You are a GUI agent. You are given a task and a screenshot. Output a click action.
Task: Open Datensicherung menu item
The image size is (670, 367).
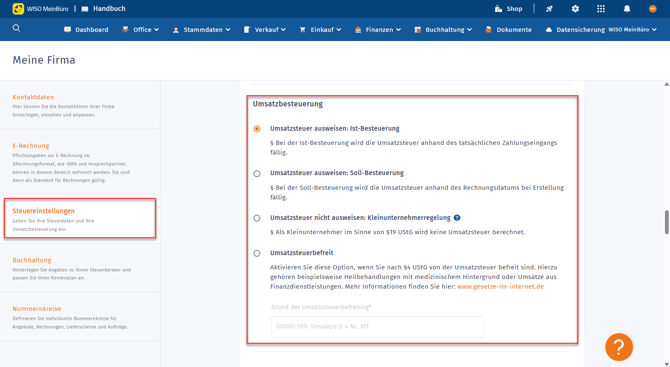tap(580, 29)
